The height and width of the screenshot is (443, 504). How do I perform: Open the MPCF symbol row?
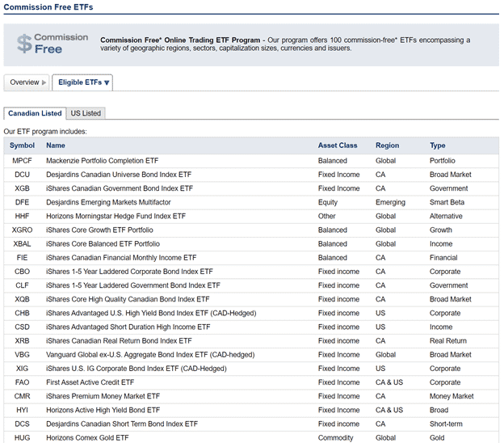(22, 161)
